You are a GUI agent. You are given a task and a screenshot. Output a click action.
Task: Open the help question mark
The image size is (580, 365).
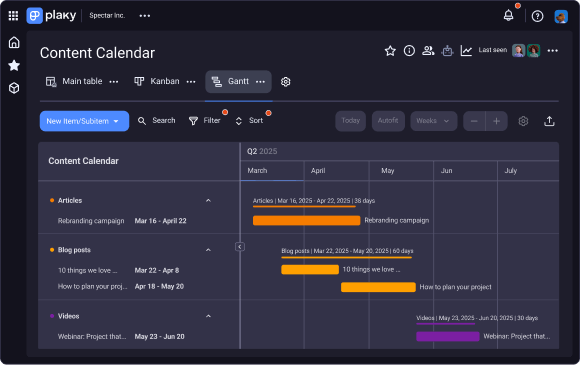537,16
